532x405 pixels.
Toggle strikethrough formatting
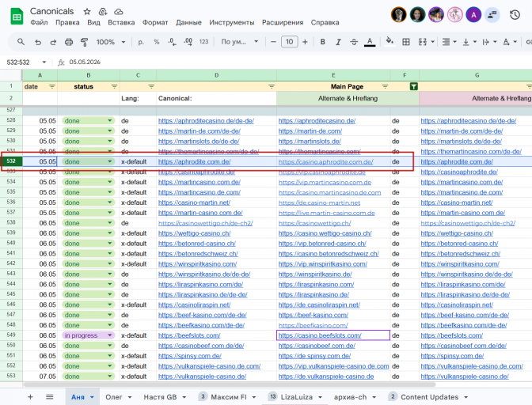tap(354, 42)
